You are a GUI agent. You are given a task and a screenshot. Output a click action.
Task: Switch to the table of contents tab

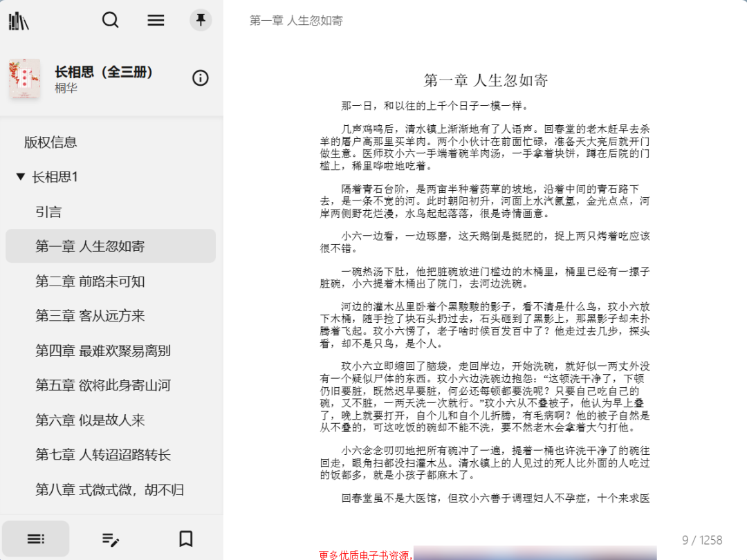coord(36,539)
